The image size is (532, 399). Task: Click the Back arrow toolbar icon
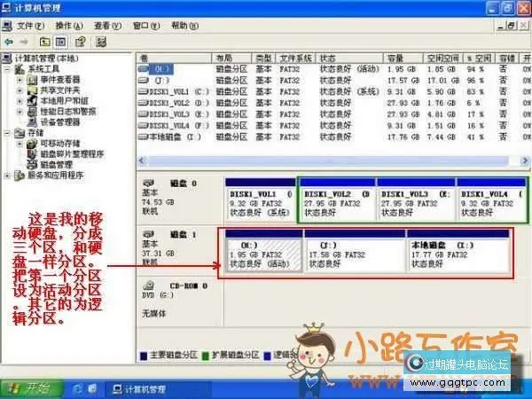point(9,42)
